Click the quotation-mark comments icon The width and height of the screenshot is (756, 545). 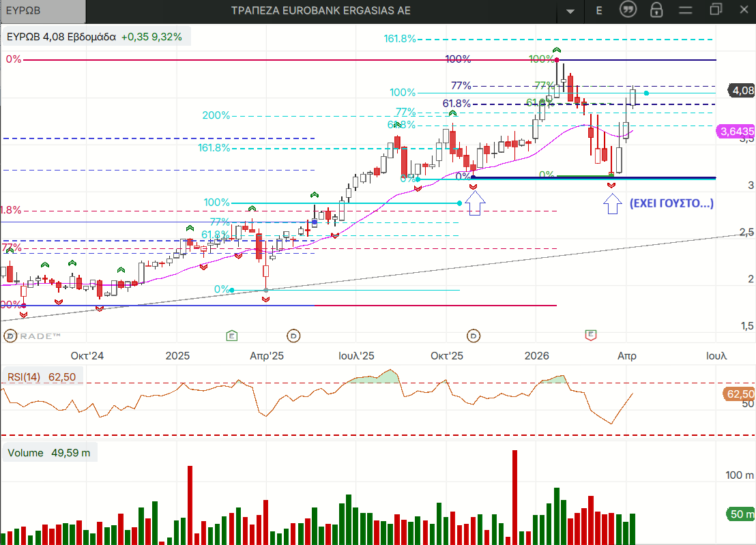pyautogui.click(x=628, y=10)
